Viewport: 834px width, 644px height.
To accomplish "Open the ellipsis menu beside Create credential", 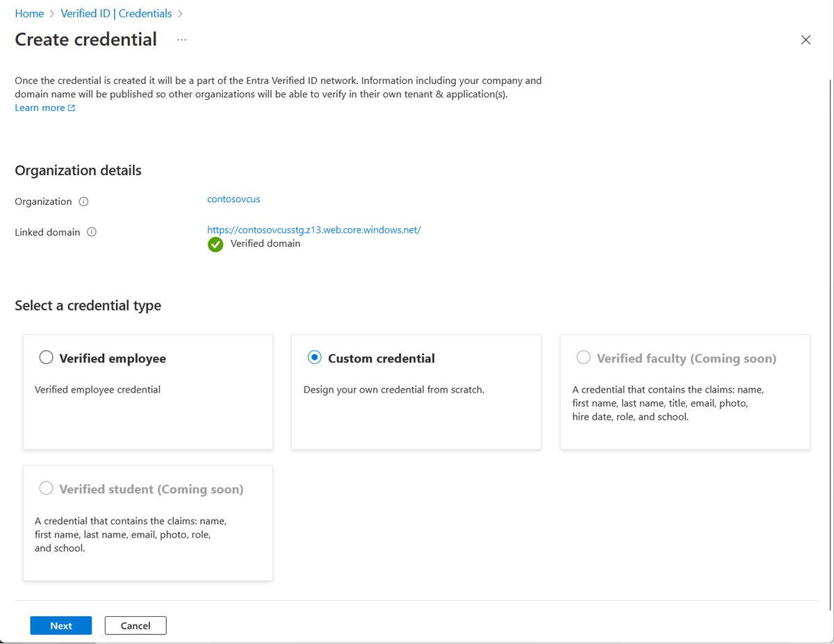I will (x=181, y=40).
